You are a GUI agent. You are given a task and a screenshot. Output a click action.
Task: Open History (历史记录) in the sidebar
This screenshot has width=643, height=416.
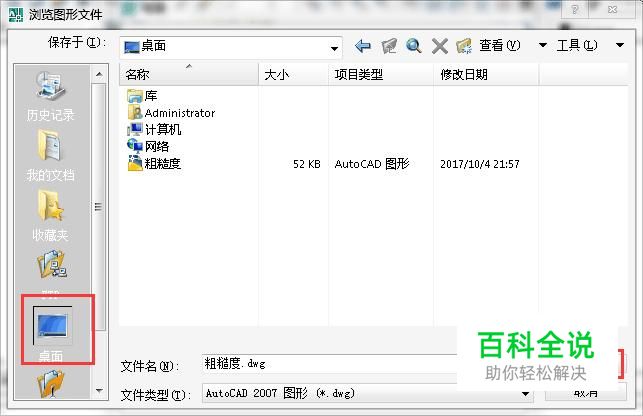(50, 96)
